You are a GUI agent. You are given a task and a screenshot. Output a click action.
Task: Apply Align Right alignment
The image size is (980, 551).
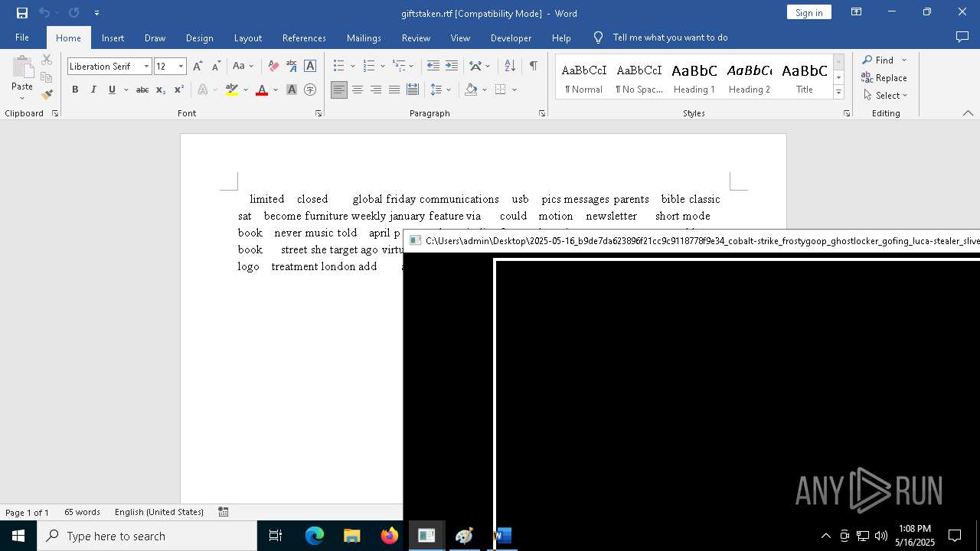(x=376, y=90)
